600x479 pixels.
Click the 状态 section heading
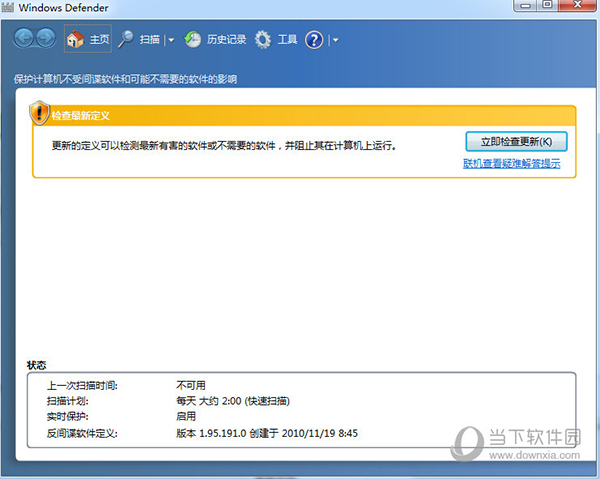[x=36, y=365]
